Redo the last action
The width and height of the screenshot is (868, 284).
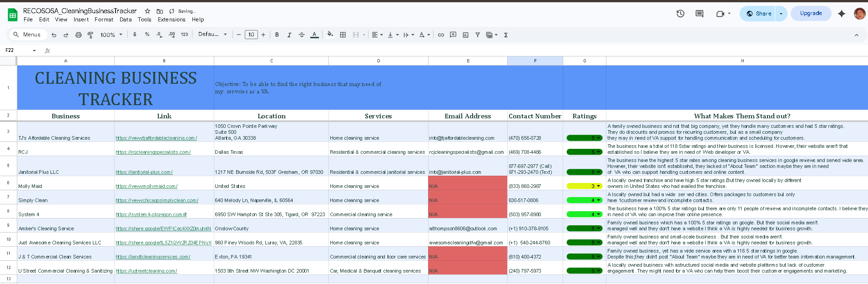(66, 35)
